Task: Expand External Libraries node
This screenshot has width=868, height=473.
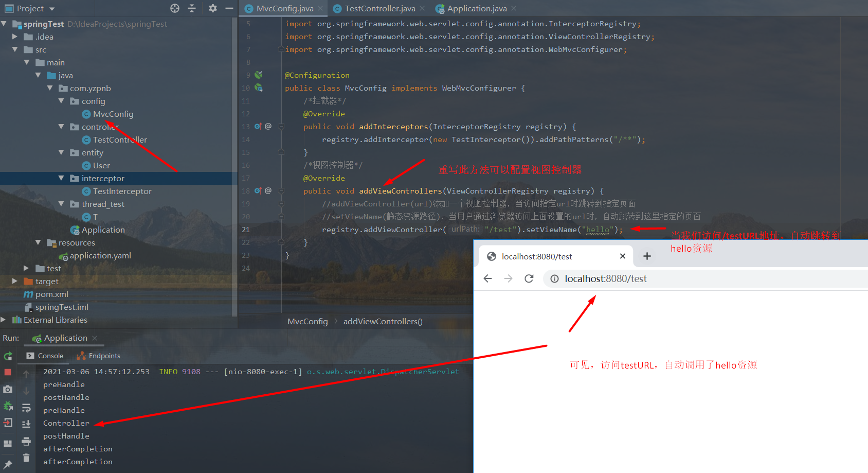Action: [4, 320]
